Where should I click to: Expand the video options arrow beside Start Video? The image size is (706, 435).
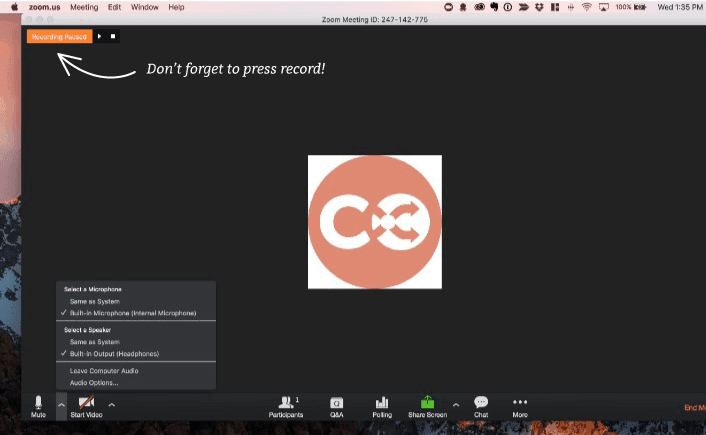tap(111, 404)
